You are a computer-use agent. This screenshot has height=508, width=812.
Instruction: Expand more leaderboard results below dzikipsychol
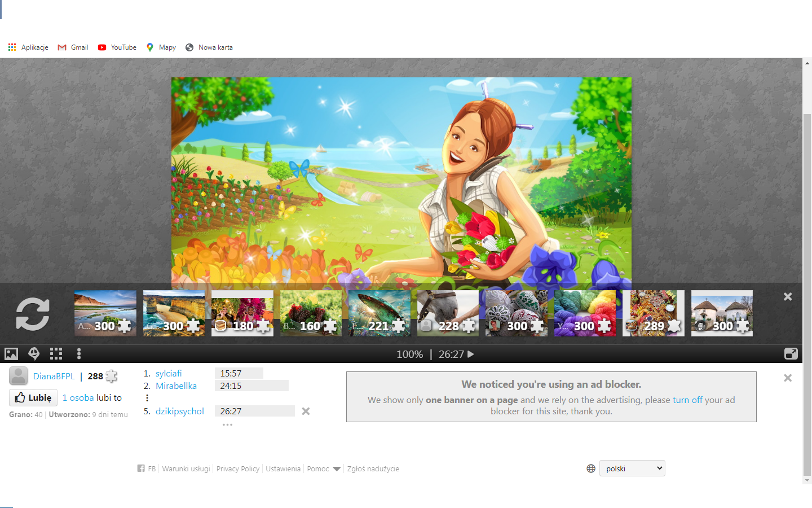click(227, 424)
